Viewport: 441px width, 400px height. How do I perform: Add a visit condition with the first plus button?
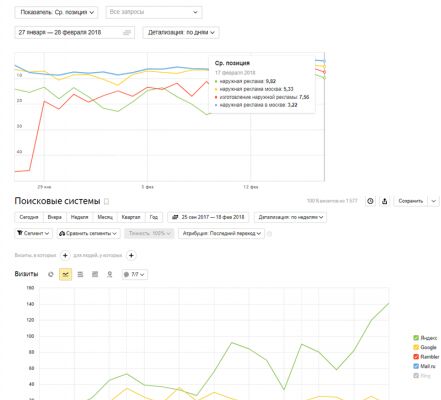tap(65, 255)
